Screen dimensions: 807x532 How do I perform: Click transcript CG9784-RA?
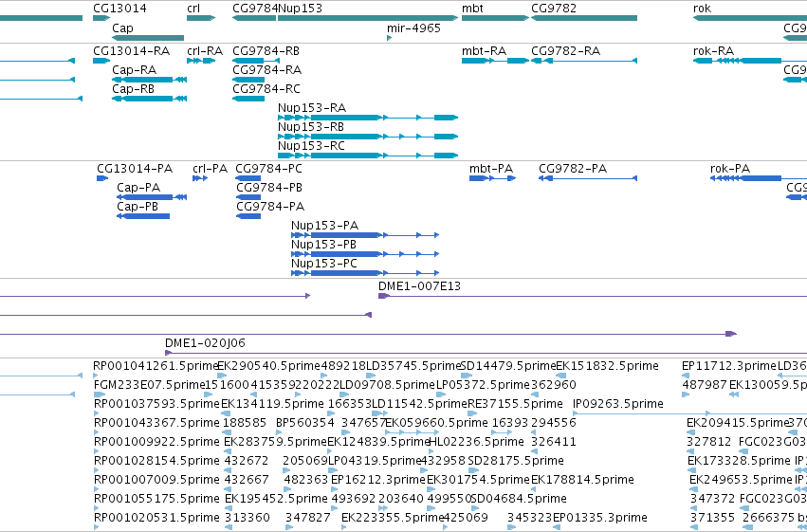tap(248, 80)
